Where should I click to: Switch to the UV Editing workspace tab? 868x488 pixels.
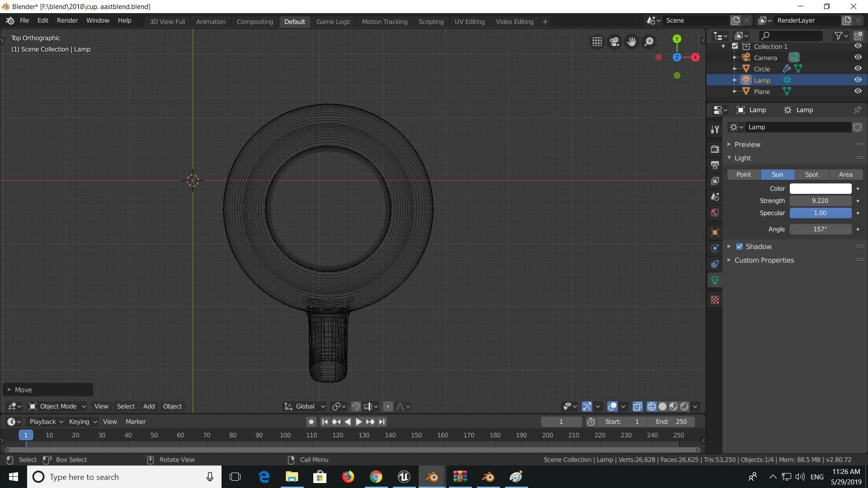click(469, 22)
